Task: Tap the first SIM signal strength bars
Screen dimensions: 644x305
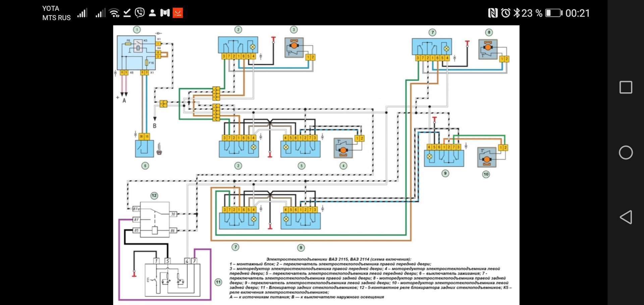Action: click(x=82, y=13)
